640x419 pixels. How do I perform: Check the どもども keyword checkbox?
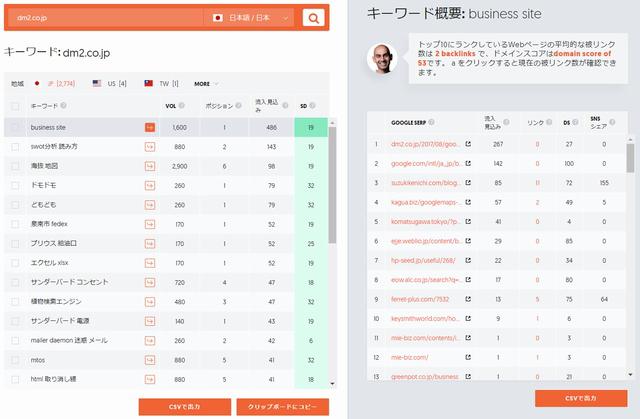(x=15, y=205)
